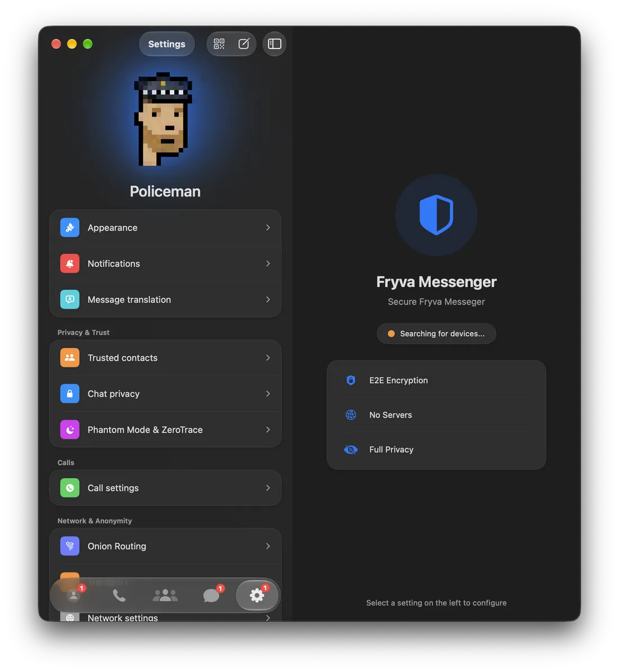619x672 pixels.
Task: Click the red Notifications bell icon
Action: (x=70, y=263)
